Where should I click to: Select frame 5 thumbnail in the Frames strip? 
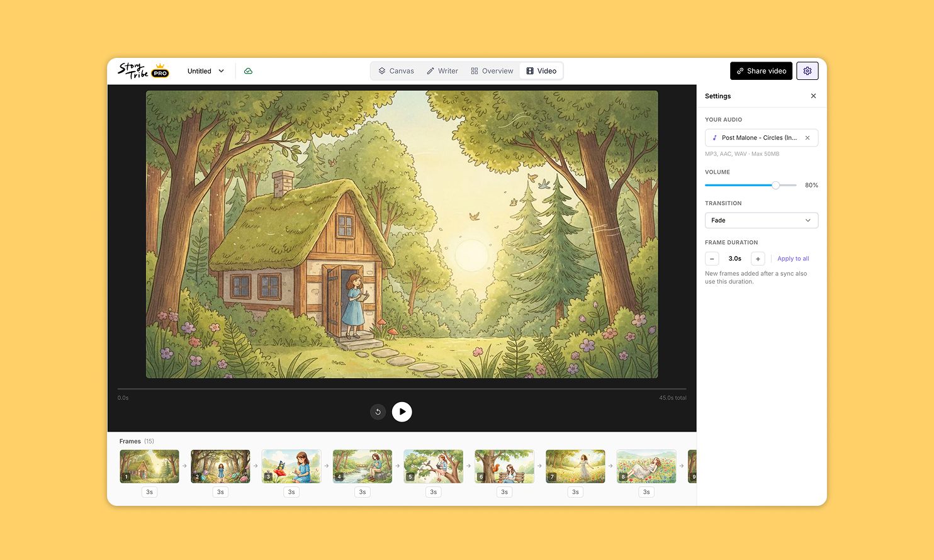(x=433, y=466)
